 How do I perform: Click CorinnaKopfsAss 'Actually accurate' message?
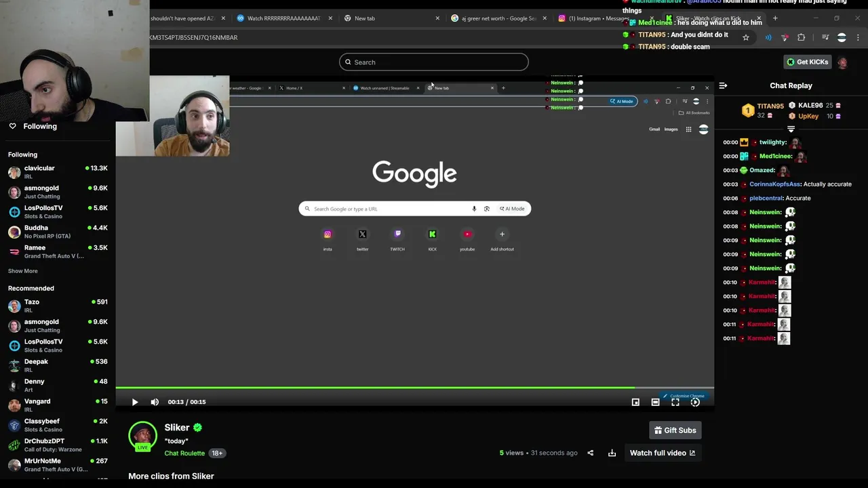pos(787,184)
